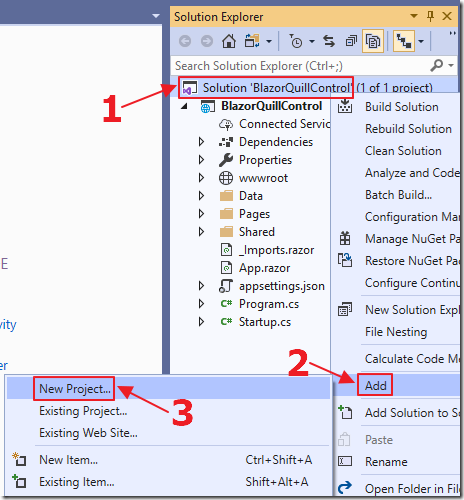
Task: Select Program.cs in Solution Explorer
Action: point(269,304)
